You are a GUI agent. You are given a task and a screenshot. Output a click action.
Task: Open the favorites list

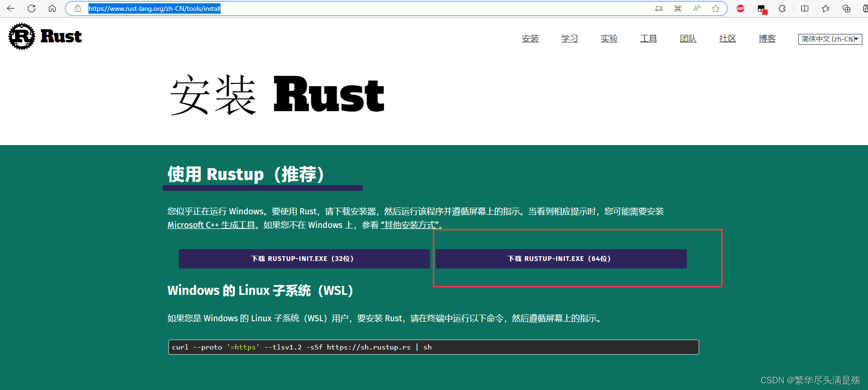coord(826,8)
